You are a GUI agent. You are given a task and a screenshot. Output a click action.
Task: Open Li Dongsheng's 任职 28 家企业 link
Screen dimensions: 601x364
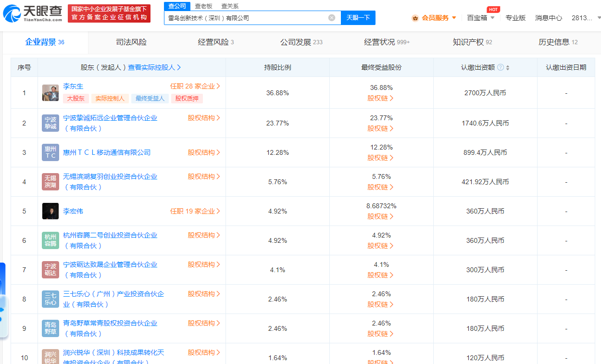(x=195, y=86)
